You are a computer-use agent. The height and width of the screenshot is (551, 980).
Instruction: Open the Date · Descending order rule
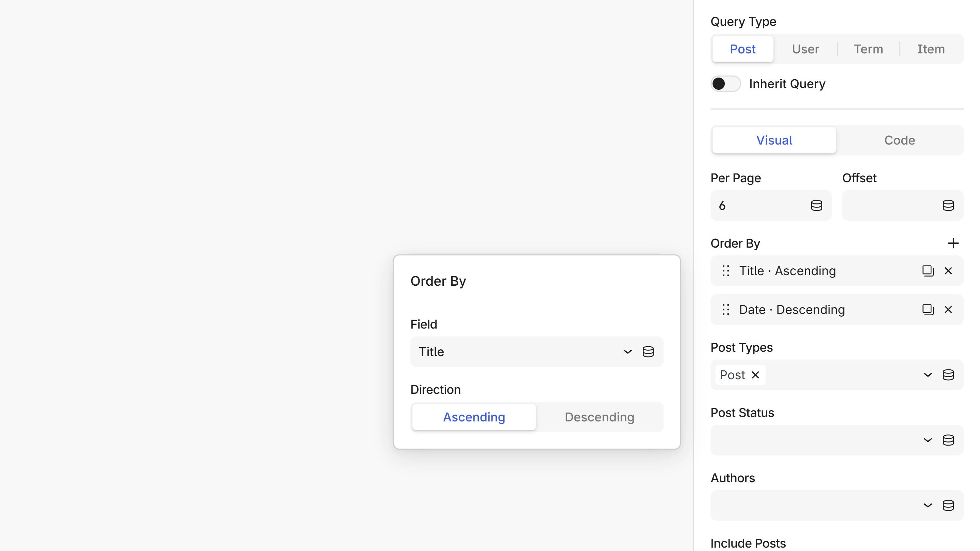pyautogui.click(x=837, y=310)
